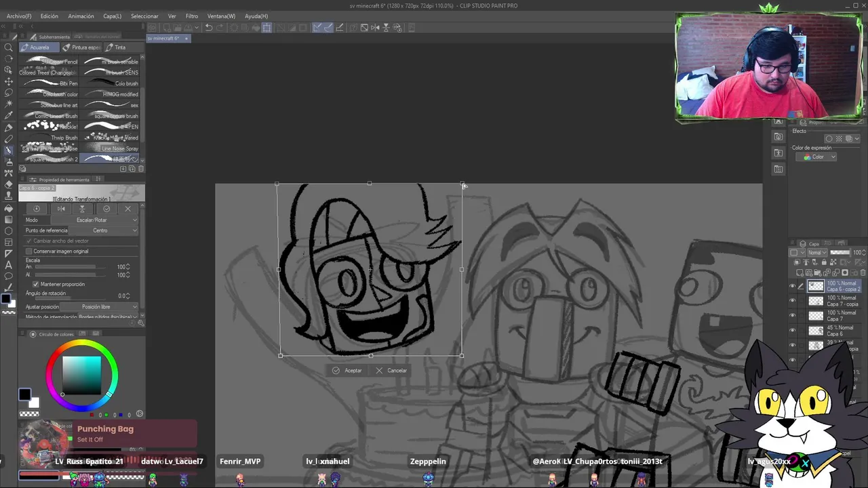Toggle visibility of Capa 7 layer
The image size is (868, 488).
coord(792,316)
